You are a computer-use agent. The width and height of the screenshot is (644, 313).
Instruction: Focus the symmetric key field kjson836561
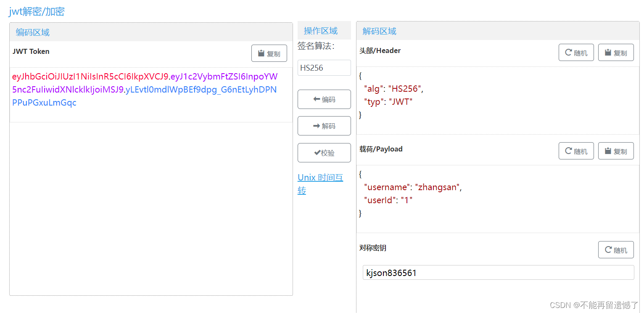[x=498, y=273]
